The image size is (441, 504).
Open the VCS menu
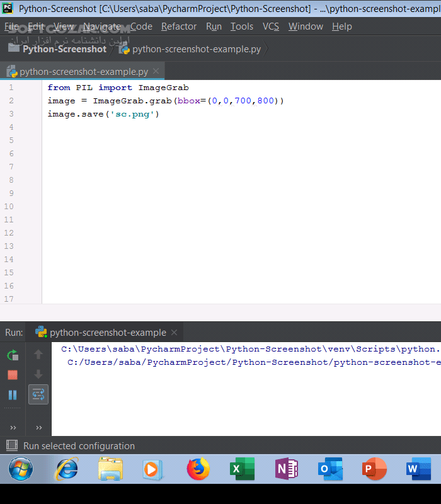[x=271, y=26]
